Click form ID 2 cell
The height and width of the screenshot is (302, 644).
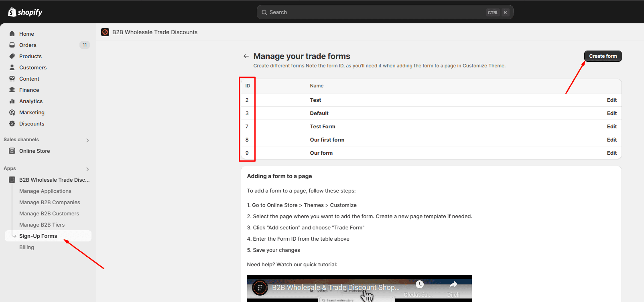[247, 100]
